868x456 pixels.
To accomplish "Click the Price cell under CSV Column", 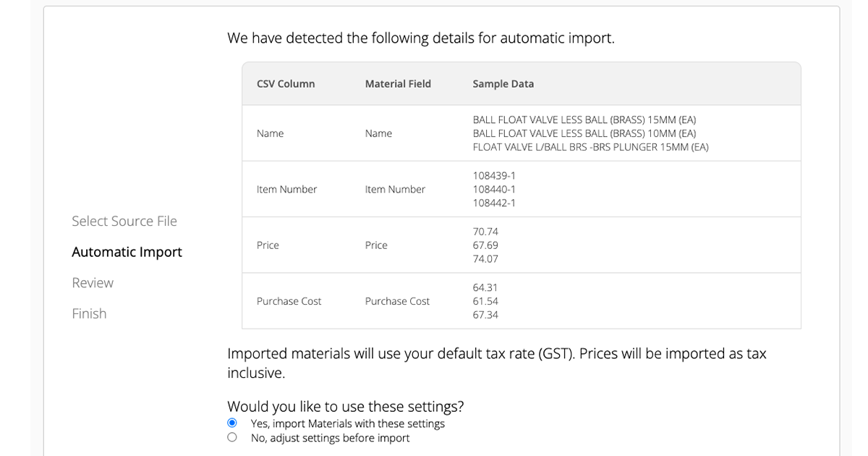I will (268, 245).
